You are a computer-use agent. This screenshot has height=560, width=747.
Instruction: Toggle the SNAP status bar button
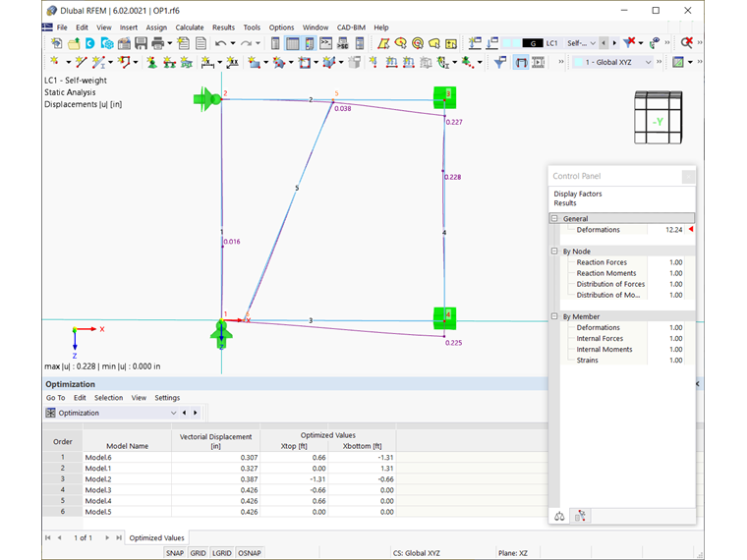pos(175,553)
